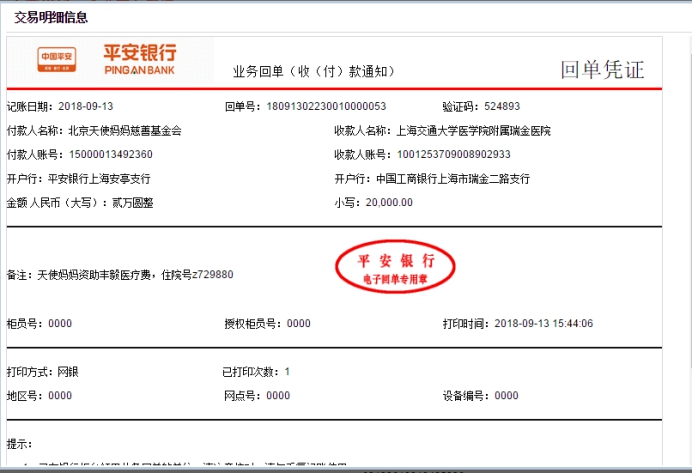Select the 交易明细信息 heading
The width and height of the screenshot is (692, 473).
[x=51, y=18]
